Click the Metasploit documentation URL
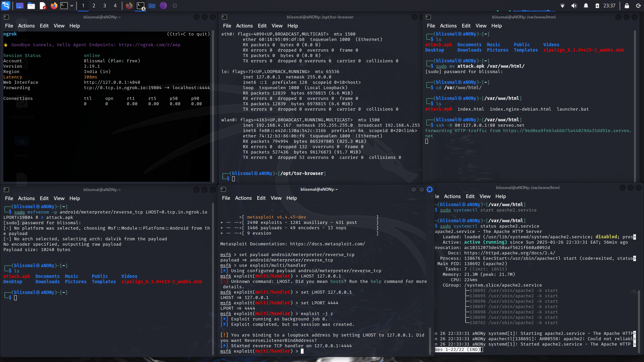Image resolution: width=644 pixels, height=362 pixels. (x=327, y=244)
